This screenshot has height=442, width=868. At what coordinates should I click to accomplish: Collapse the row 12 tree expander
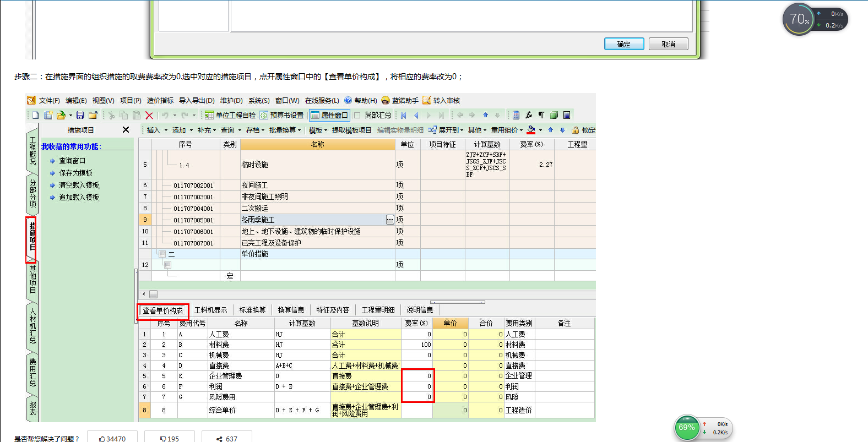point(167,265)
